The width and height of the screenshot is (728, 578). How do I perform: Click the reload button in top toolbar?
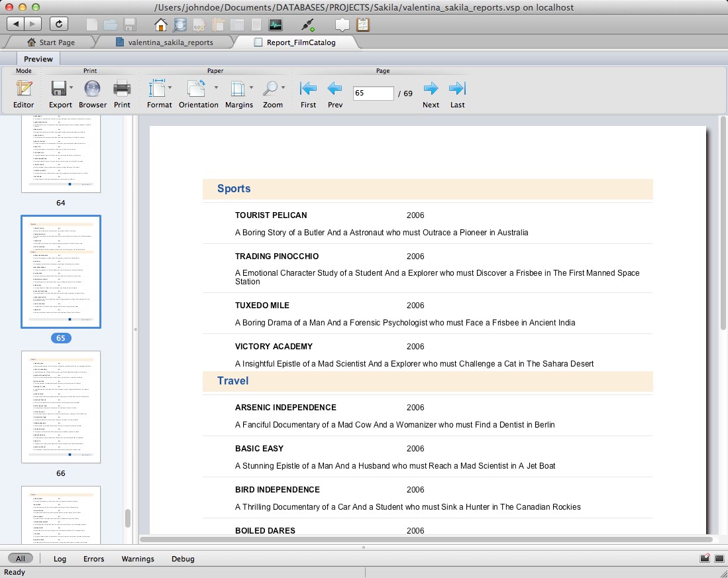pyautogui.click(x=59, y=25)
